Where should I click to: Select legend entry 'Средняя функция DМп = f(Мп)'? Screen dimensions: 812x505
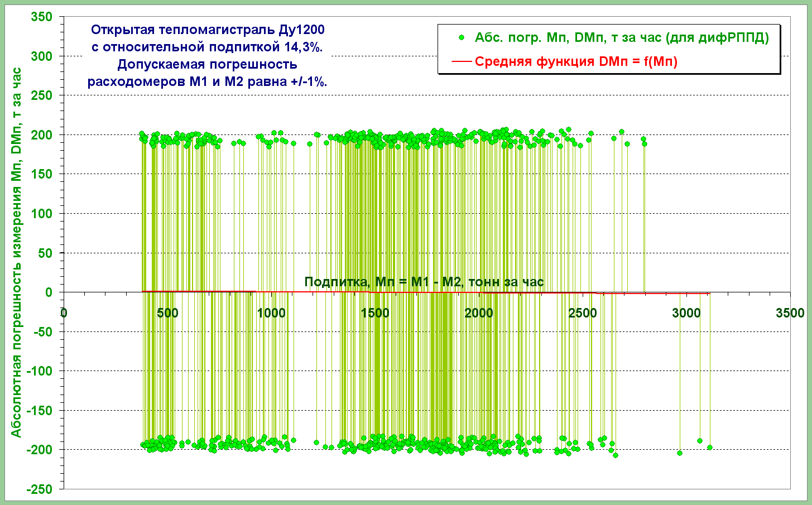pos(576,61)
